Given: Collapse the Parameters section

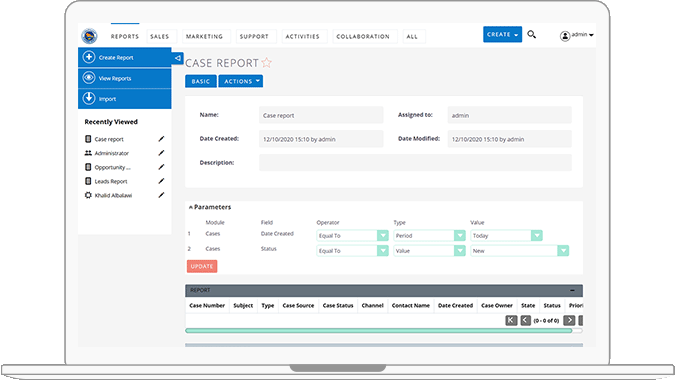Looking at the screenshot, I should tap(191, 207).
